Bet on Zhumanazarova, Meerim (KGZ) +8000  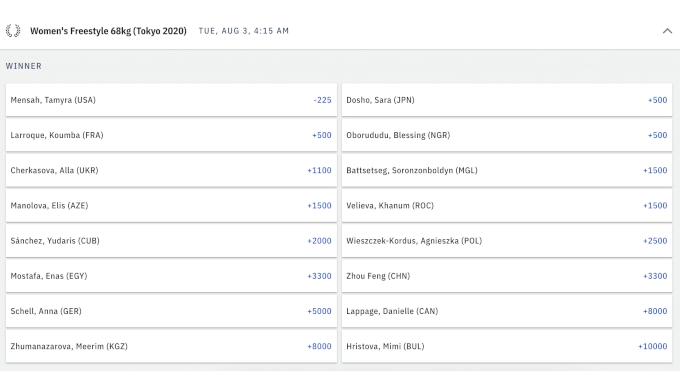tap(171, 346)
